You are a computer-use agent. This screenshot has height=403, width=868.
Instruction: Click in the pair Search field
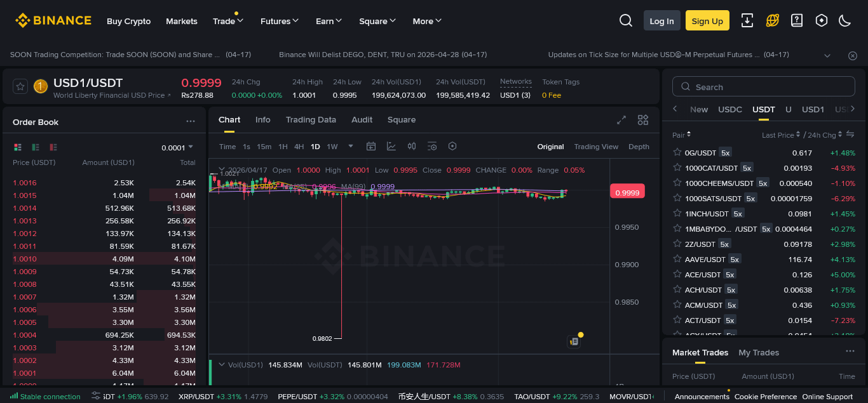coord(764,87)
